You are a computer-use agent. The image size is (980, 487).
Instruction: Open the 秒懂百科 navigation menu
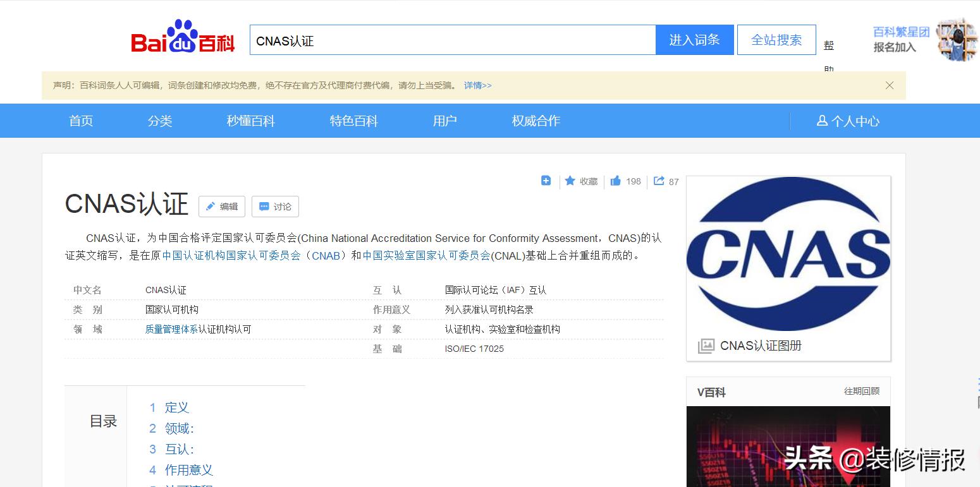(x=251, y=121)
